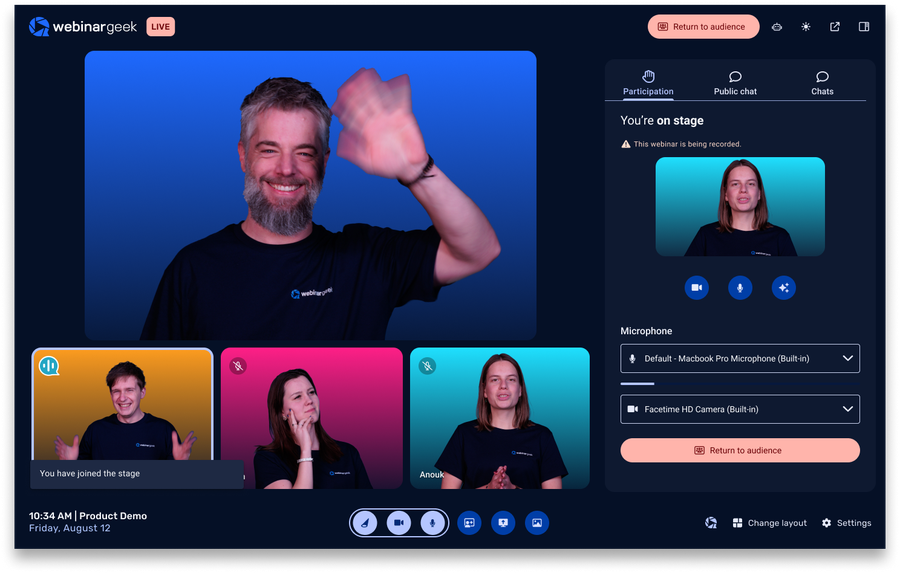Switch theme with the sun brightness icon
The height and width of the screenshot is (573, 900).
click(x=806, y=27)
